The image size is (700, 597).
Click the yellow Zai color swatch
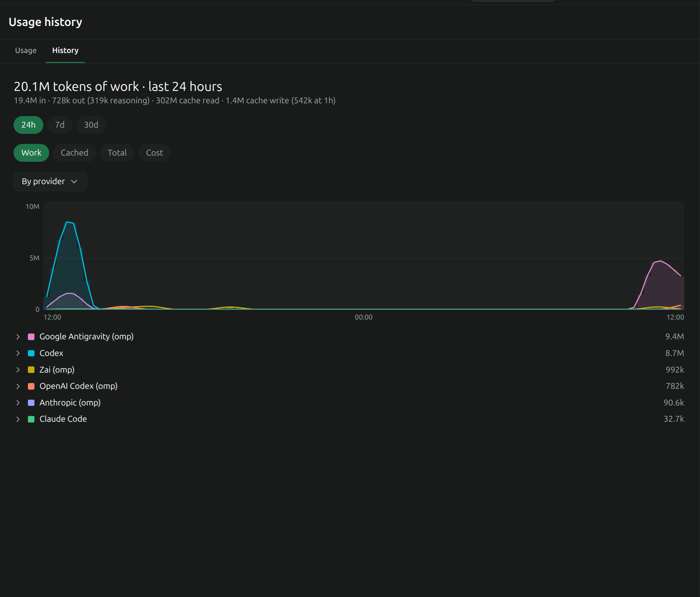(x=31, y=370)
